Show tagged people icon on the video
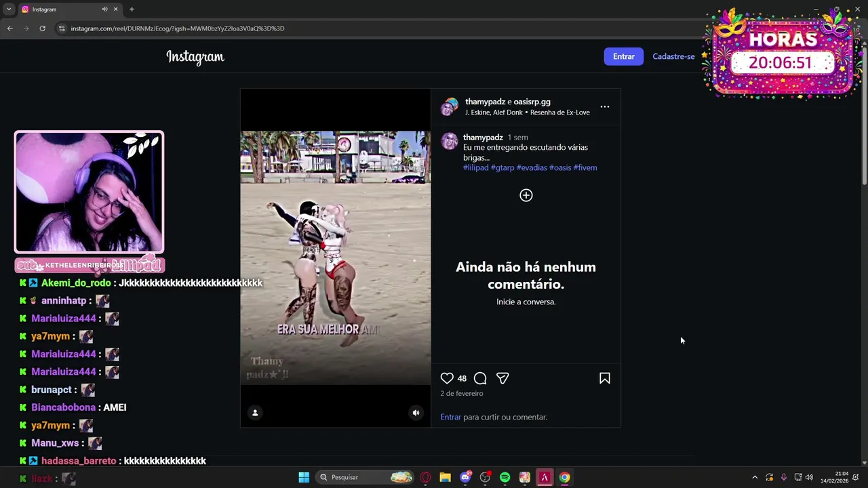 coord(255,413)
